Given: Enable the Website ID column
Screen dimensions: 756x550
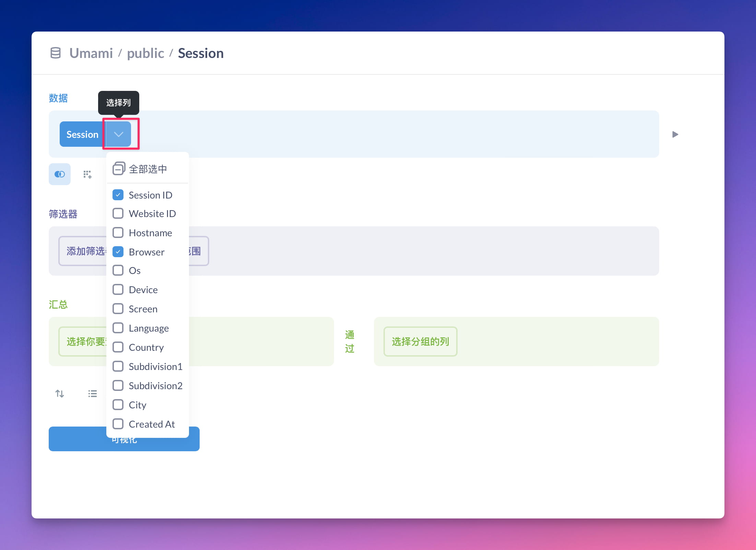Looking at the screenshot, I should point(118,213).
